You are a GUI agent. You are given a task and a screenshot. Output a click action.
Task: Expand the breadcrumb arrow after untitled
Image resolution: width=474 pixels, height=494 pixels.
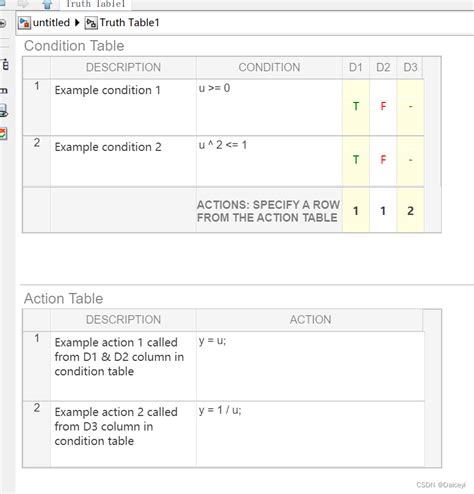tap(77, 23)
